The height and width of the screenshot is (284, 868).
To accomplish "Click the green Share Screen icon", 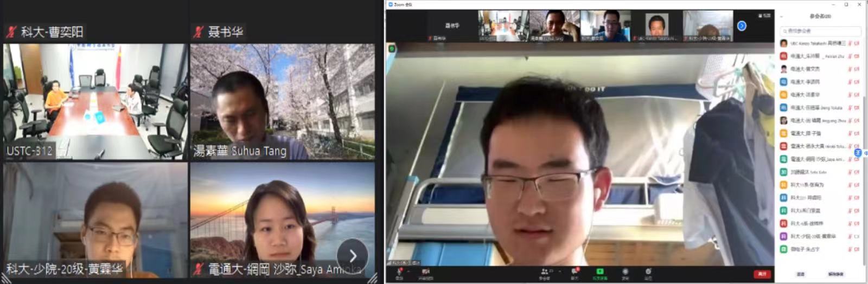I will coord(600,271).
